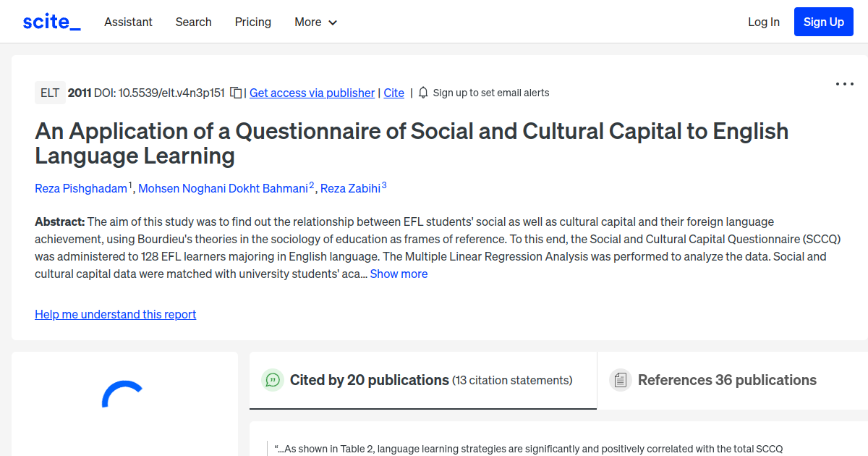Click the Cite link
The height and width of the screenshot is (456, 868).
pos(393,93)
